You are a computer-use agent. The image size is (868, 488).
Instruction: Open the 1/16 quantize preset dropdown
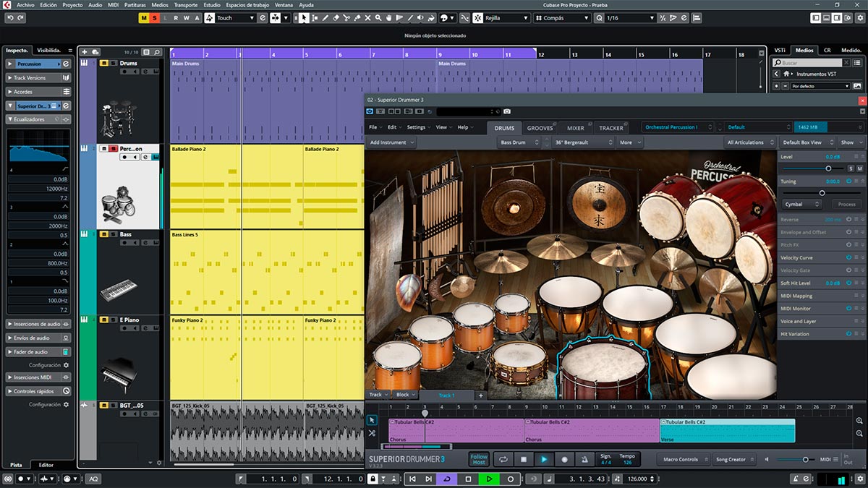[629, 17]
